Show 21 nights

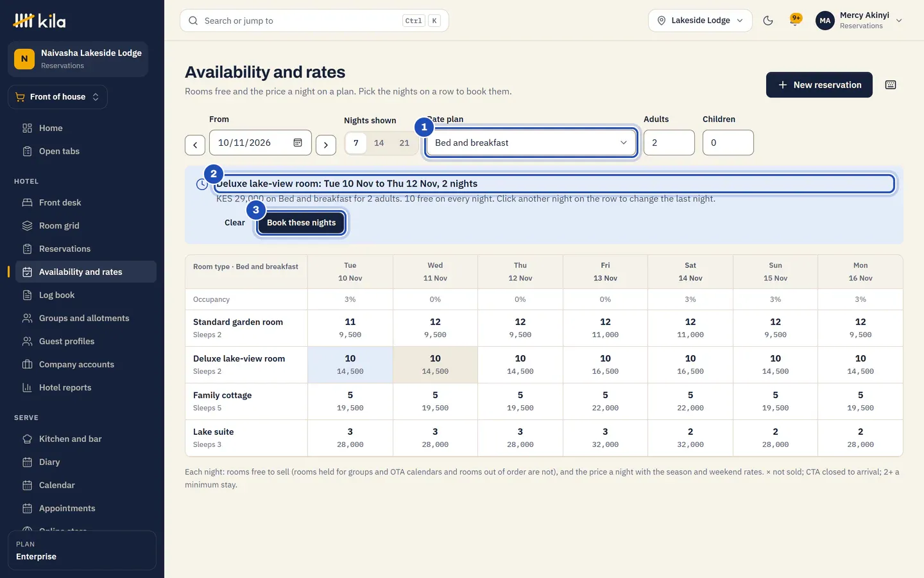404,143
